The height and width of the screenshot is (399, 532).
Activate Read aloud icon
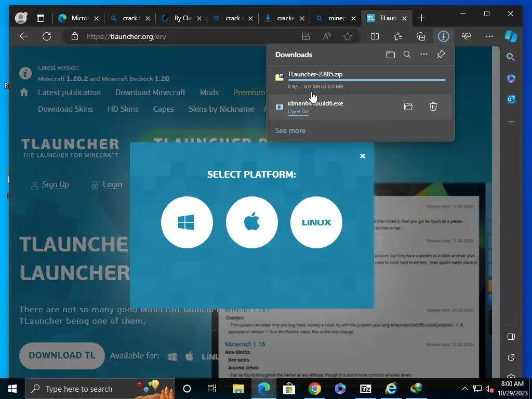click(x=327, y=36)
